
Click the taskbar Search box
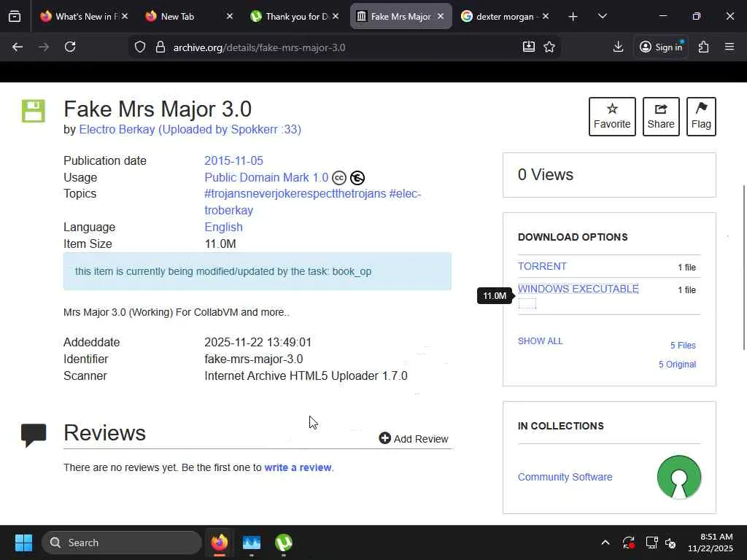coord(122,542)
